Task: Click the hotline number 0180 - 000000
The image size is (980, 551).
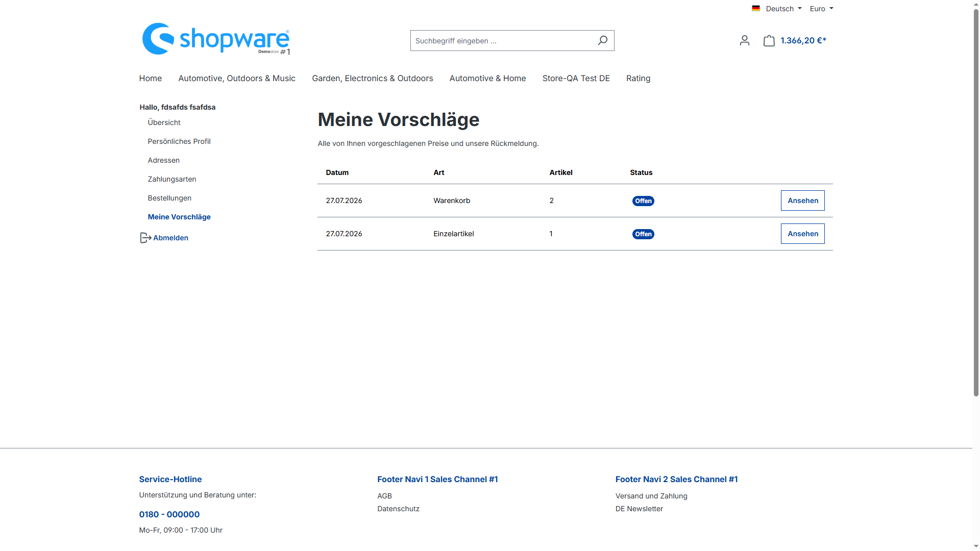Action: tap(169, 514)
